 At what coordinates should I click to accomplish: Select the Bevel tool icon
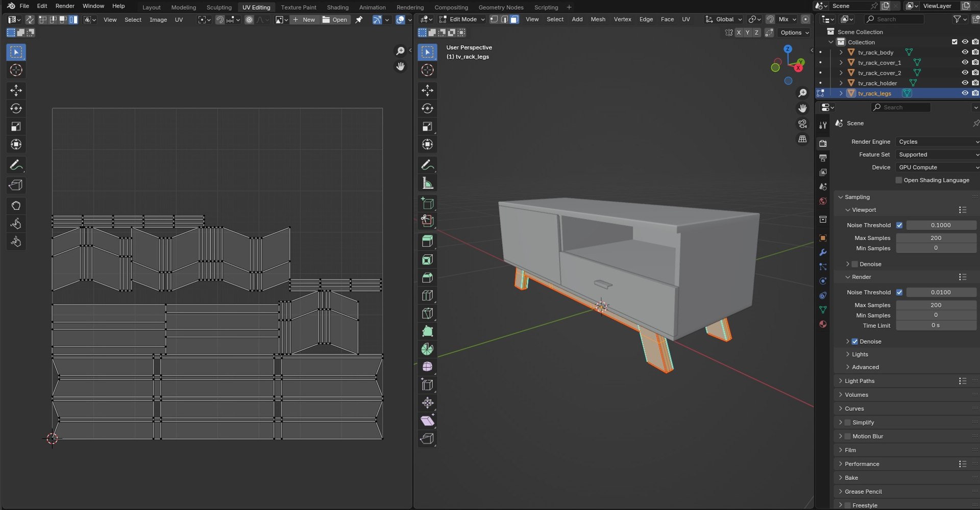click(427, 277)
